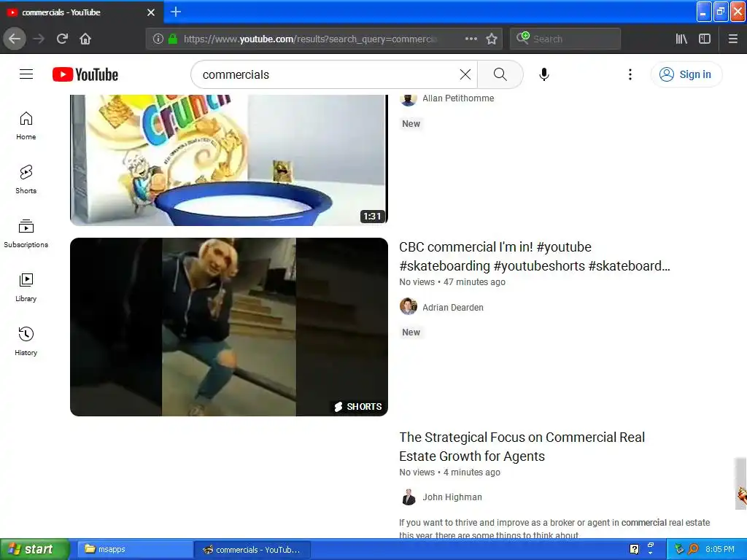747x560 pixels.
Task: Open the browser Library icon
Action: (681, 39)
